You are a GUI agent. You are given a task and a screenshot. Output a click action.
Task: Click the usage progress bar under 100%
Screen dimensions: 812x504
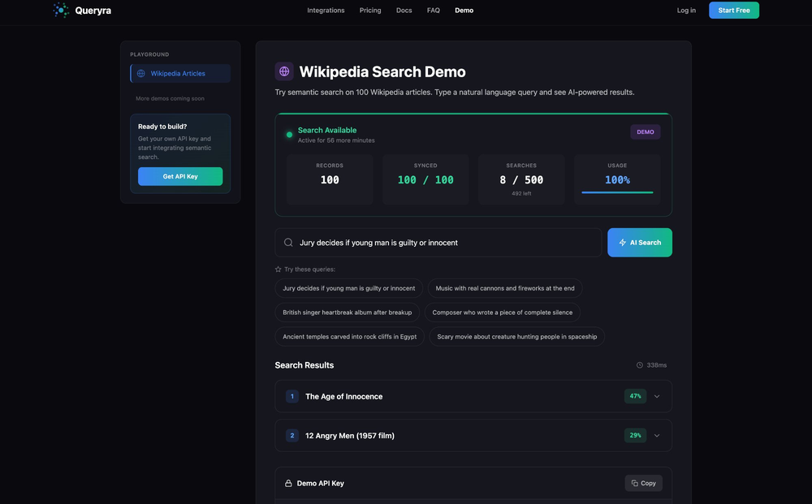(617, 191)
